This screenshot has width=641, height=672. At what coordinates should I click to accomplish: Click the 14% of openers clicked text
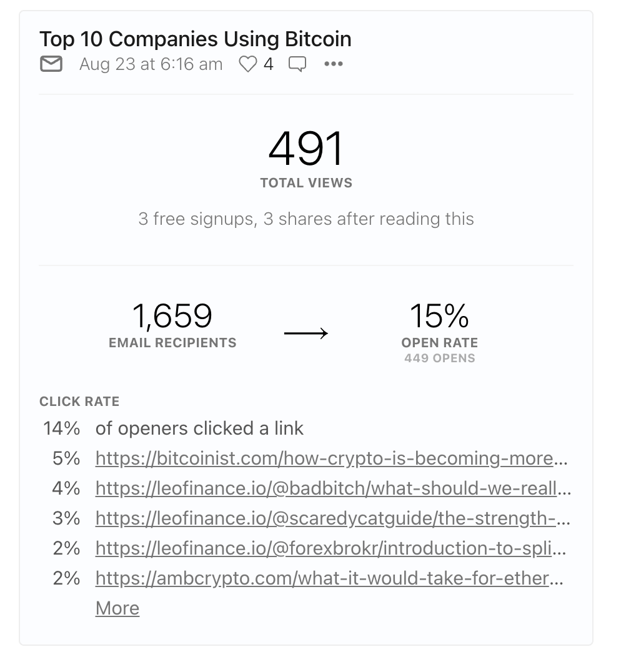click(x=173, y=428)
